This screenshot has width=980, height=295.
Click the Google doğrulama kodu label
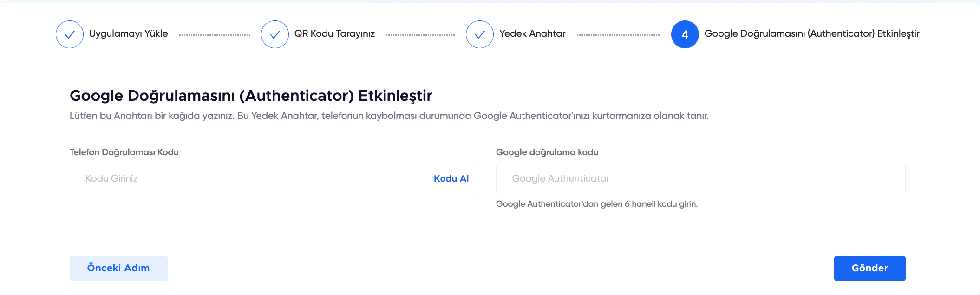click(x=547, y=152)
